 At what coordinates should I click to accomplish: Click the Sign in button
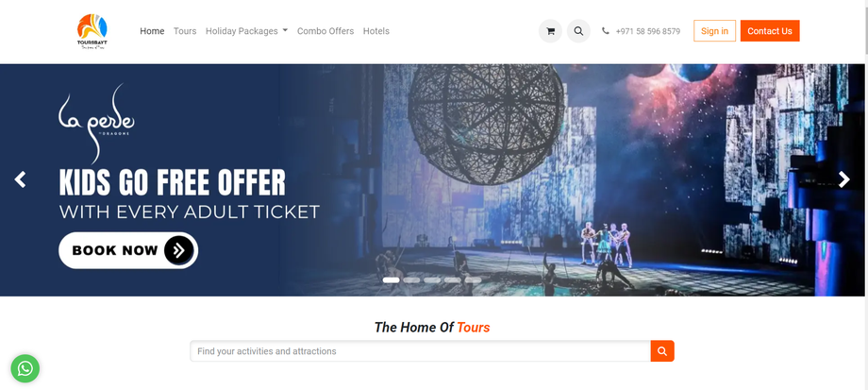714,31
